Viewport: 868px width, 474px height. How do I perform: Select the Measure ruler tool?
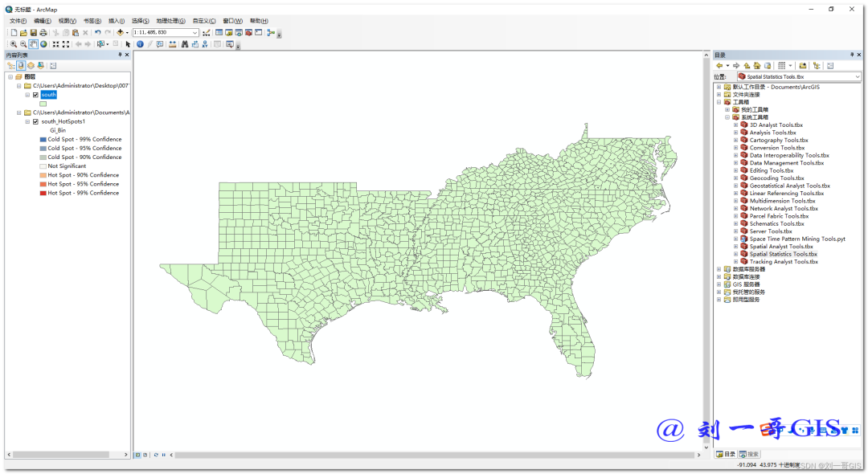click(173, 44)
